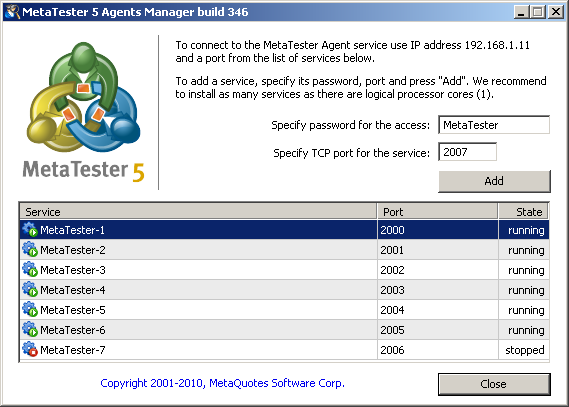Image resolution: width=569 pixels, height=407 pixels.
Task: Click the MetaTester-5 service icon
Action: point(30,309)
